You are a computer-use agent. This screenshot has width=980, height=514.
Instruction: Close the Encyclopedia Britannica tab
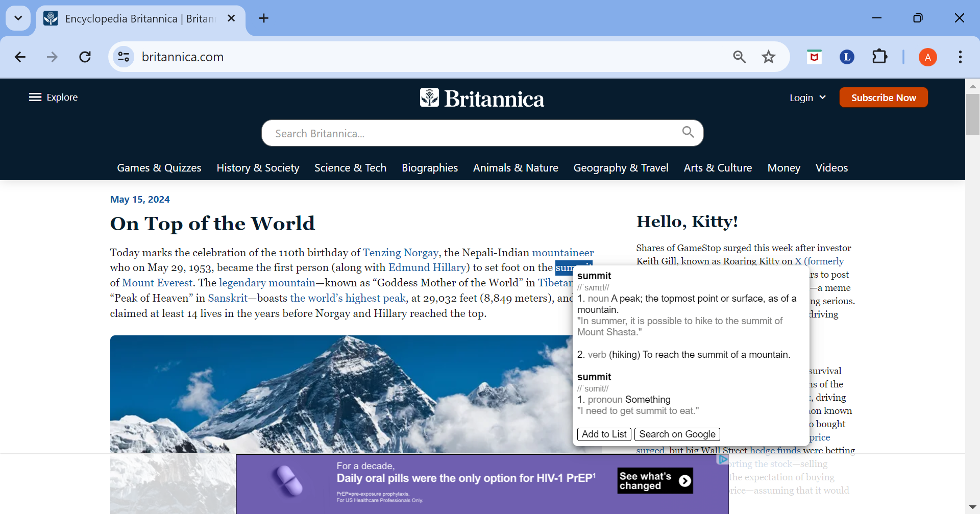pos(231,18)
